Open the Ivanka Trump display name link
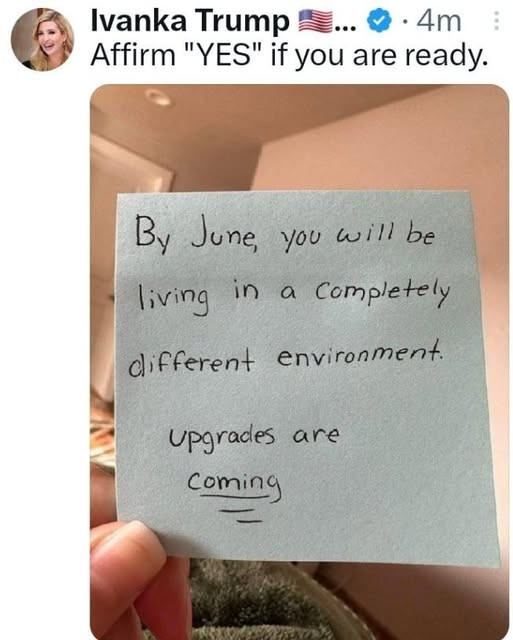 click(189, 21)
